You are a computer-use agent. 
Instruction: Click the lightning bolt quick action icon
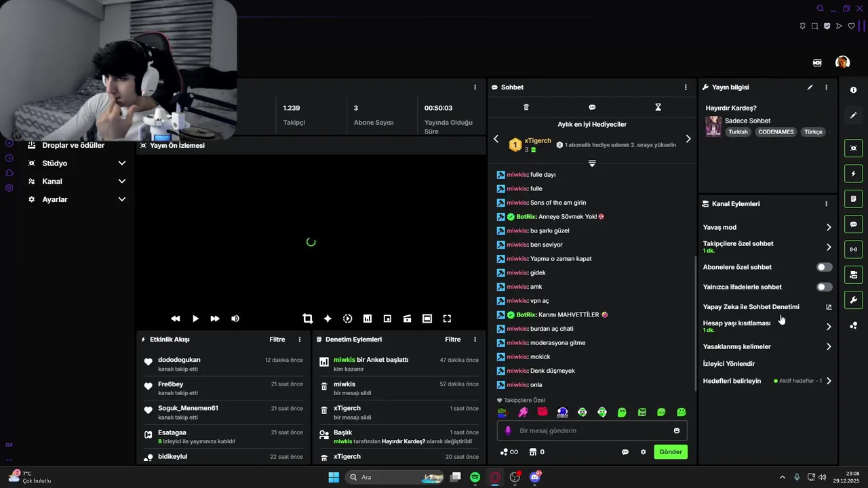pyautogui.click(x=853, y=174)
